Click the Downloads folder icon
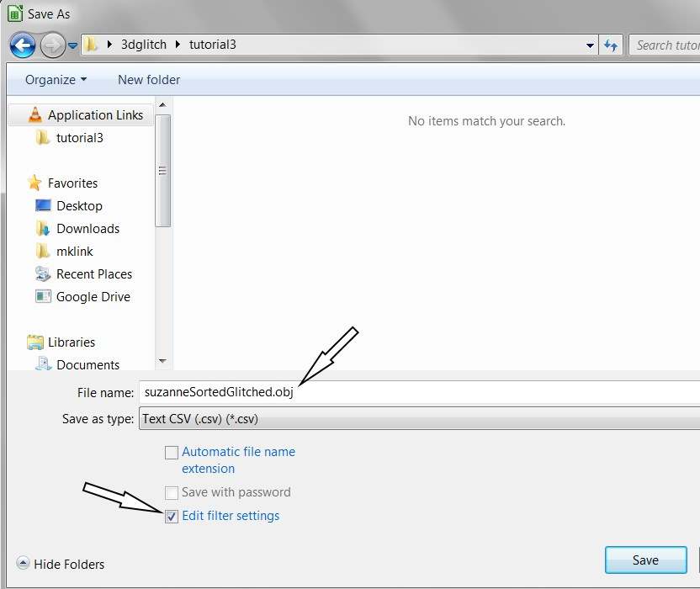The image size is (700, 589). tap(43, 228)
